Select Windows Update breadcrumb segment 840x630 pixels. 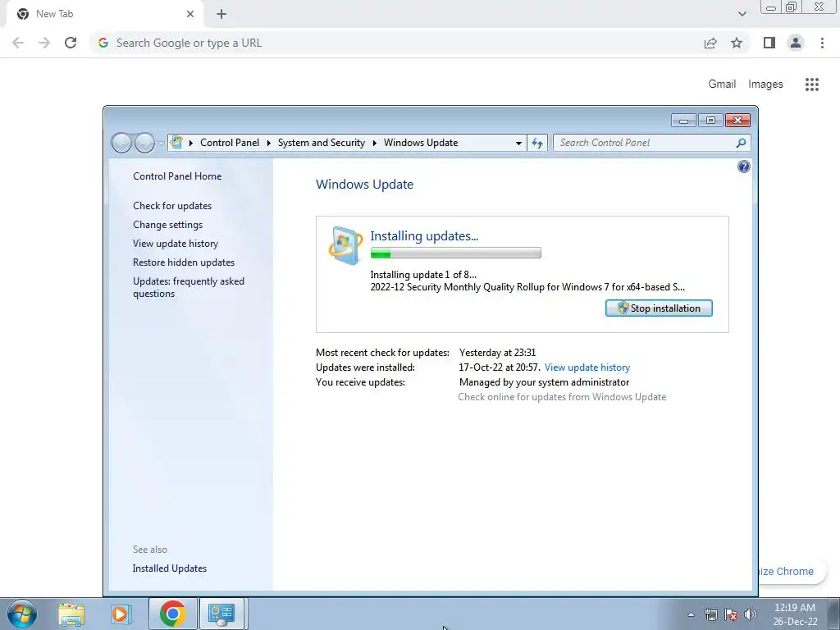pos(421,143)
